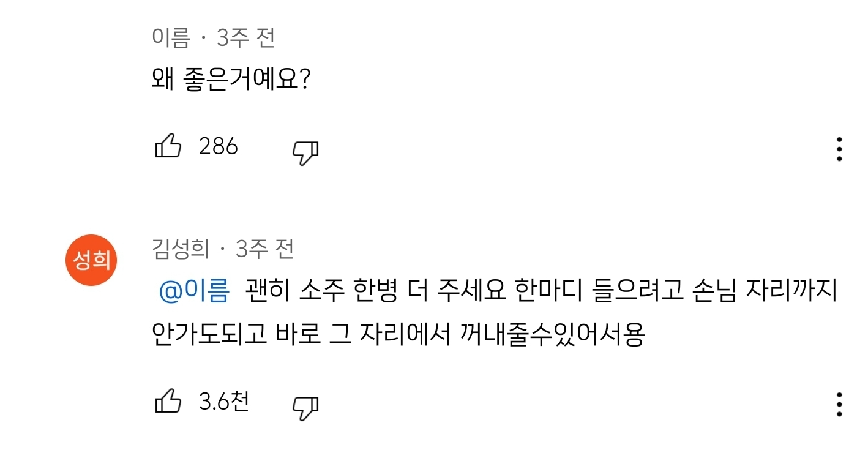This screenshot has height=450, width=868.
Task: Click reply line starting "안가도되고 바로"
Action: click(398, 334)
